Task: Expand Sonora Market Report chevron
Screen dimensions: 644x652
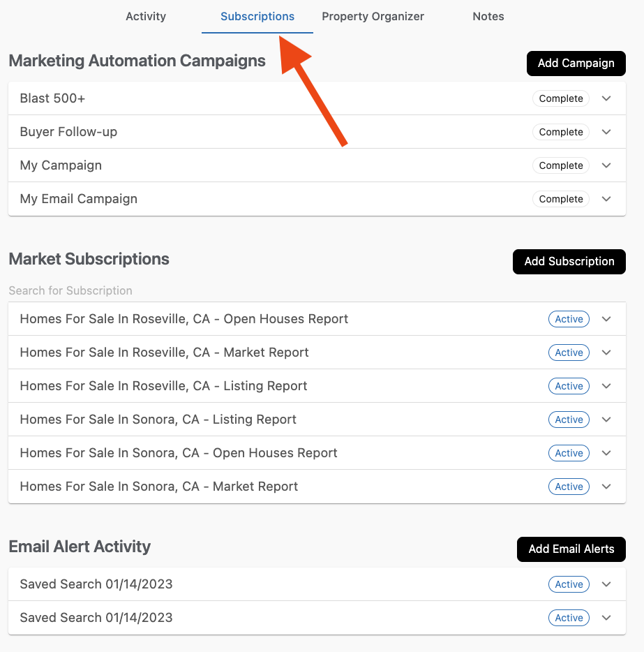Action: [x=606, y=487]
